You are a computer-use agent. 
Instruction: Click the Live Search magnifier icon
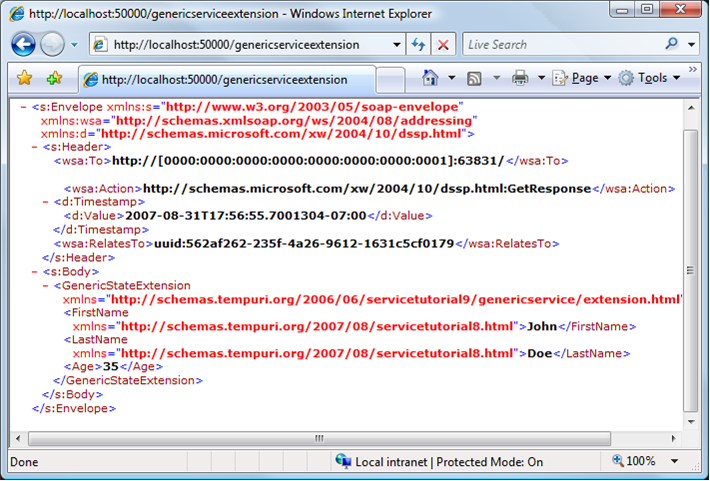pos(672,44)
